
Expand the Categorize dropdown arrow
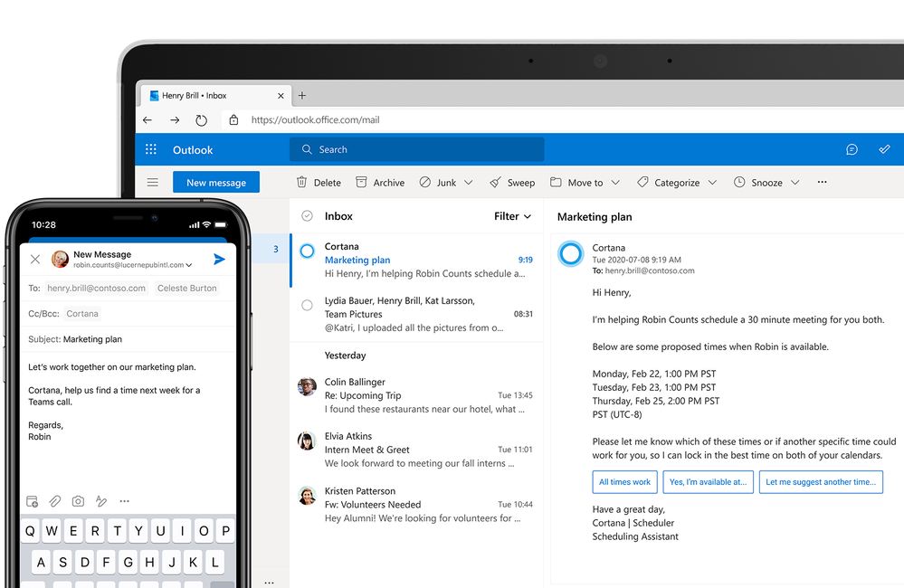[x=712, y=182]
